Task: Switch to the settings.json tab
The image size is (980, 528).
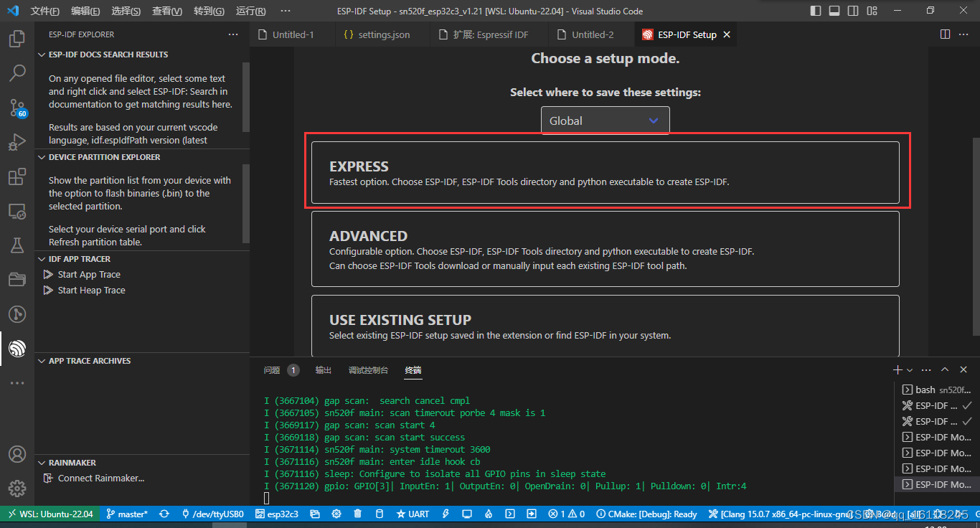Action: (x=383, y=34)
